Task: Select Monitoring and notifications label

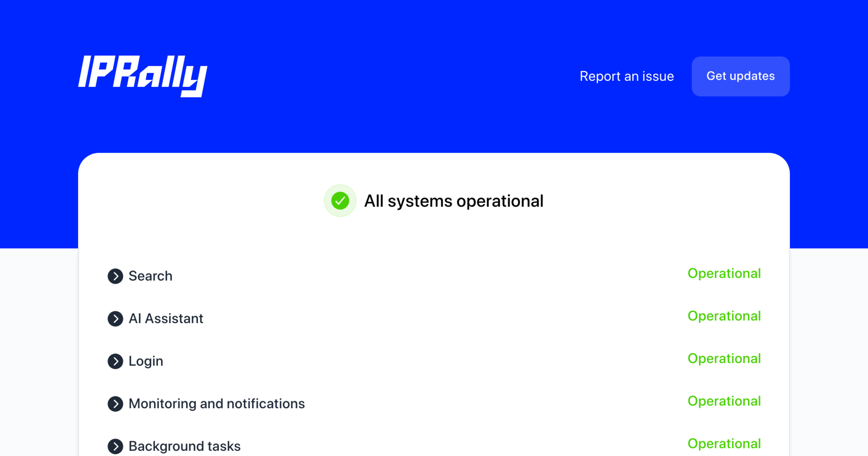Action: click(x=217, y=404)
